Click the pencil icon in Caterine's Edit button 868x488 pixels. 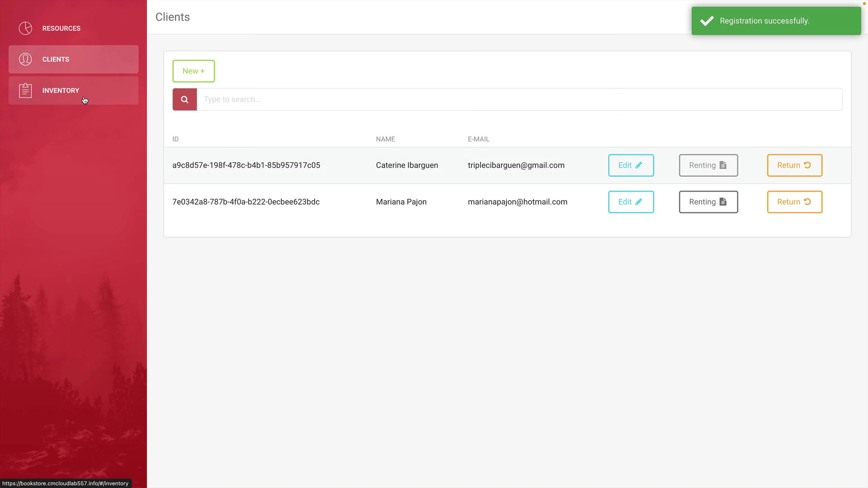(x=639, y=165)
